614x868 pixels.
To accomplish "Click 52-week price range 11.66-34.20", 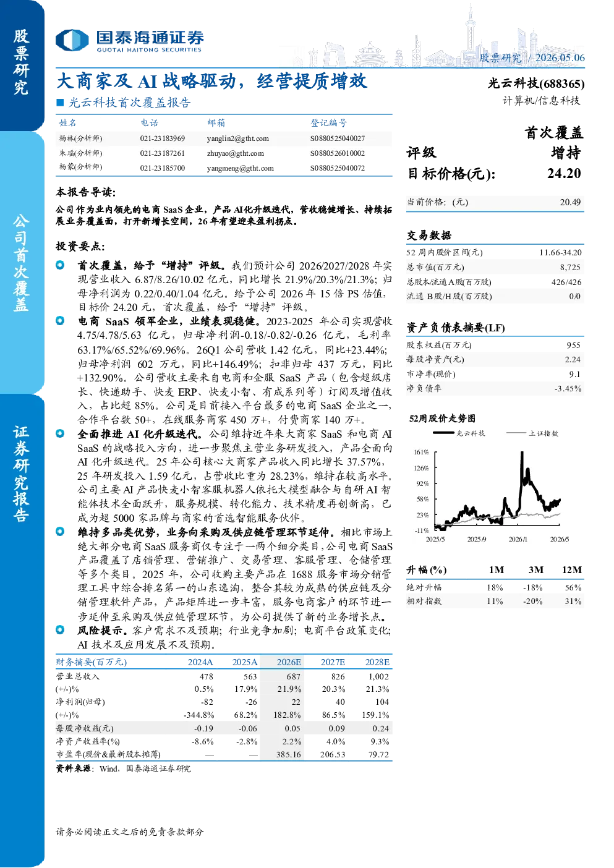I will (x=560, y=252).
